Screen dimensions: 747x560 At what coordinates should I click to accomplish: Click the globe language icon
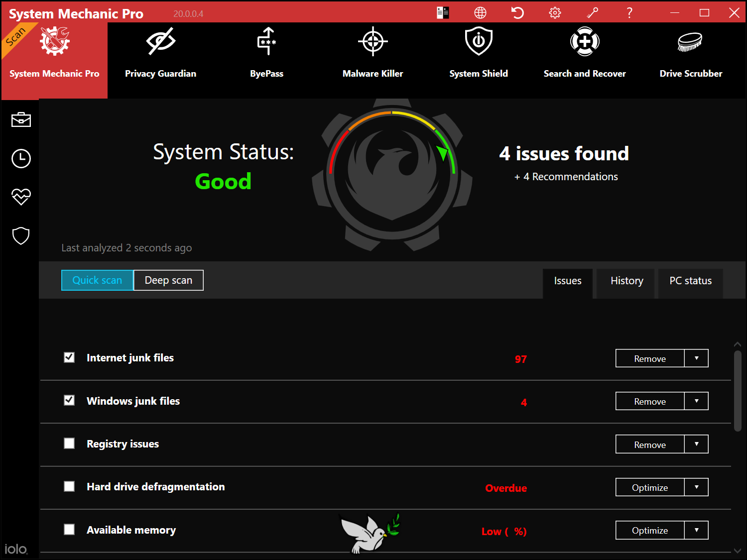[x=480, y=13]
